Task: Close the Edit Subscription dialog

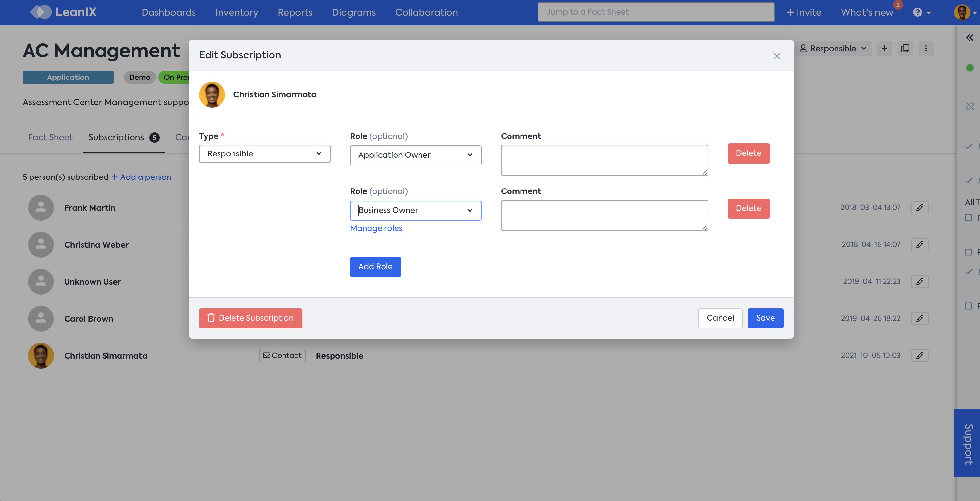Action: (x=777, y=56)
